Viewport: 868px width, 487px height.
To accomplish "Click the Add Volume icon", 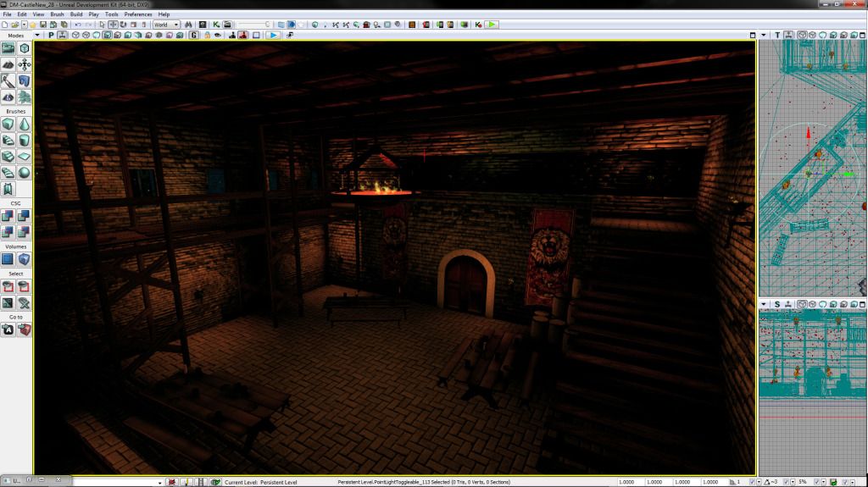I will (x=25, y=259).
